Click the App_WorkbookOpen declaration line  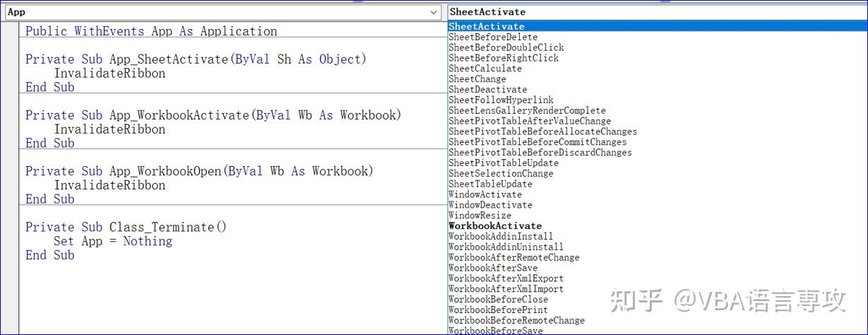coord(199,171)
